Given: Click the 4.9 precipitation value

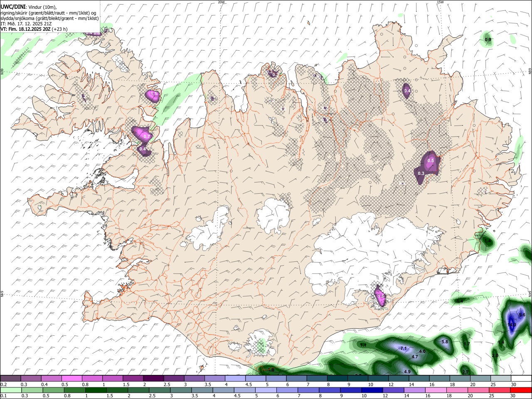Looking at the screenshot, I should tap(407, 372).
